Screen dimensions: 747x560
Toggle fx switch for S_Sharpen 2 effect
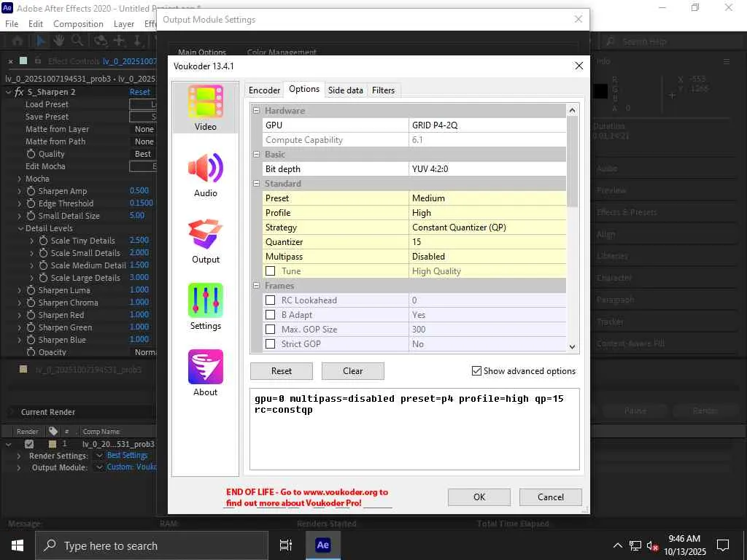coord(19,92)
